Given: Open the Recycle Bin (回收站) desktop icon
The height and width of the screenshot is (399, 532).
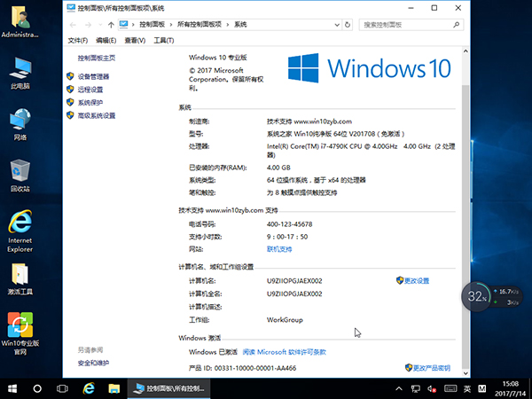Looking at the screenshot, I should 20,174.
